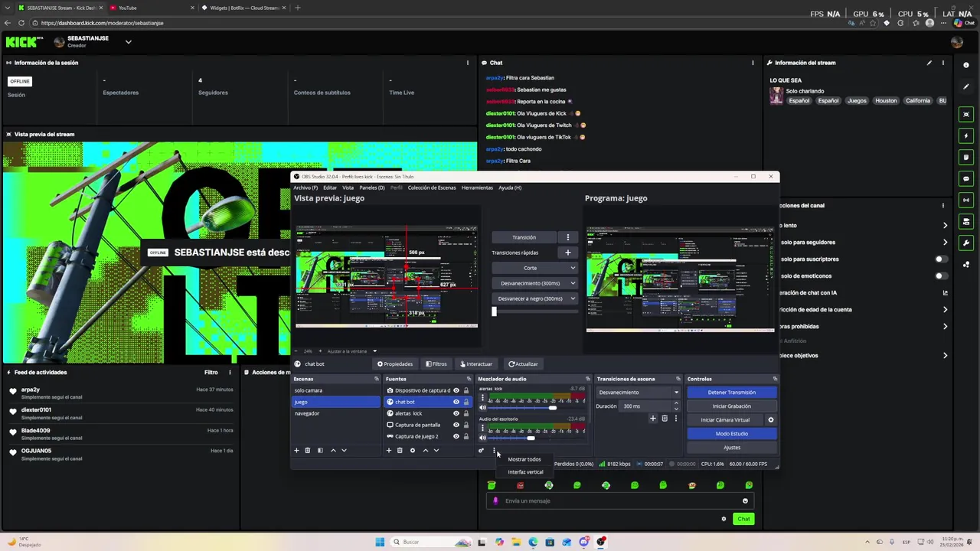
Task: Open lightning bolt icon in Kick sidebar
Action: (966, 135)
